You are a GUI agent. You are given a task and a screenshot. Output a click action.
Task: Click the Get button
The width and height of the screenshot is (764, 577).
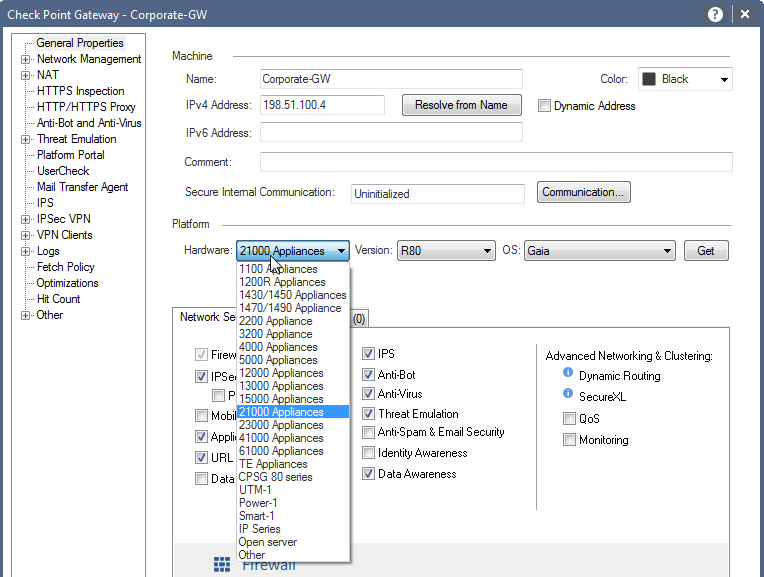[706, 250]
